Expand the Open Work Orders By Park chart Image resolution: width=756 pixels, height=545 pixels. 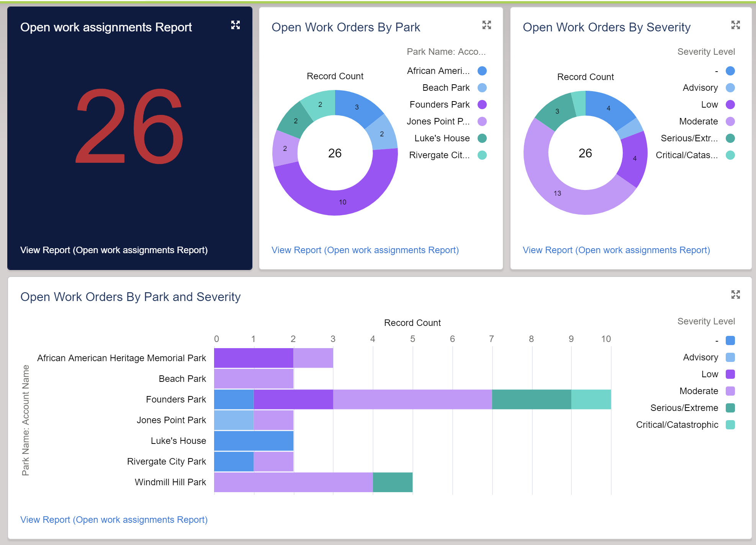pos(487,25)
